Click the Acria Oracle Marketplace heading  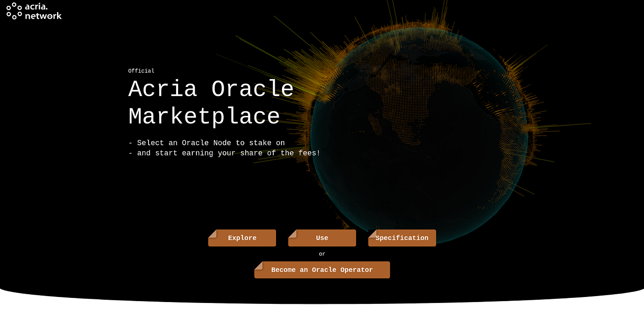tap(211, 103)
